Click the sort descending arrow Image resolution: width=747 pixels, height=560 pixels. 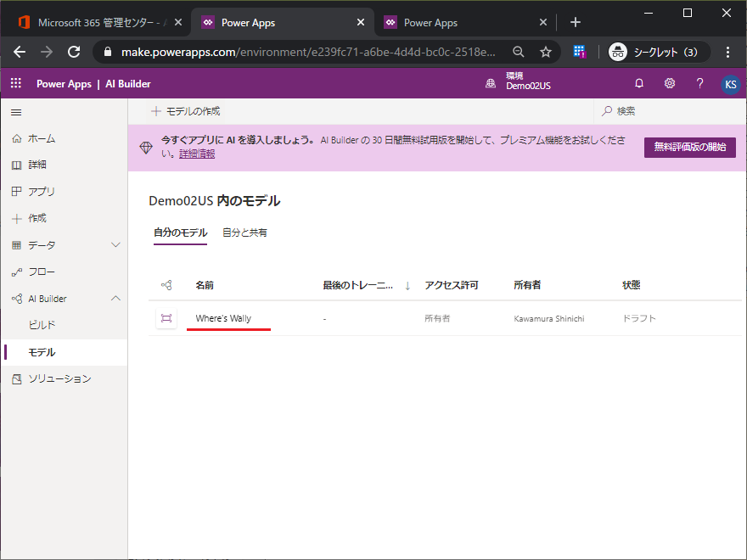click(407, 286)
